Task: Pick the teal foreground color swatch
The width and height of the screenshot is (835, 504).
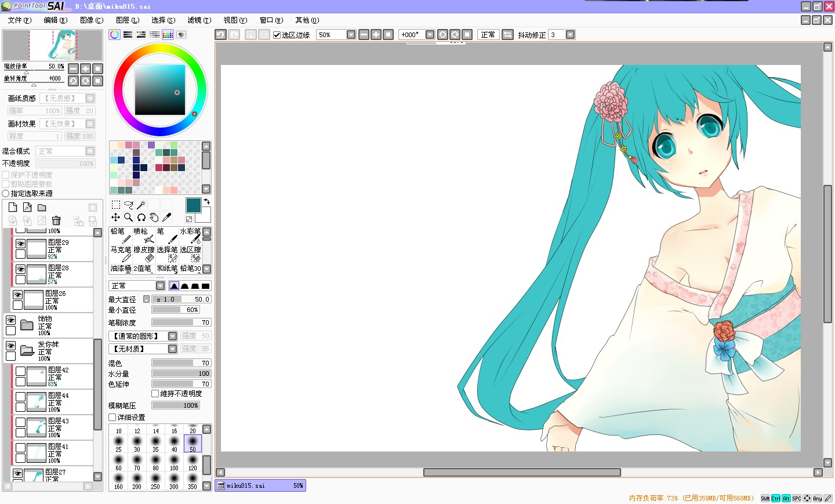Action: [193, 205]
